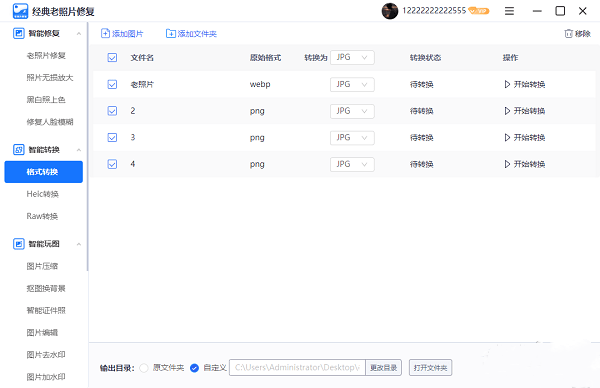Image resolution: width=600 pixels, height=388 pixels.
Task: Open 图片压缩 in the sidebar
Action: 42,266
